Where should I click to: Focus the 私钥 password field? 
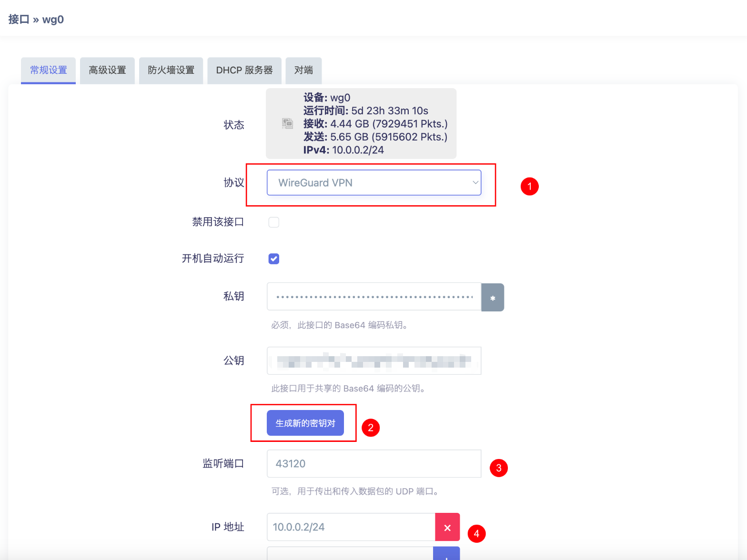(x=374, y=297)
